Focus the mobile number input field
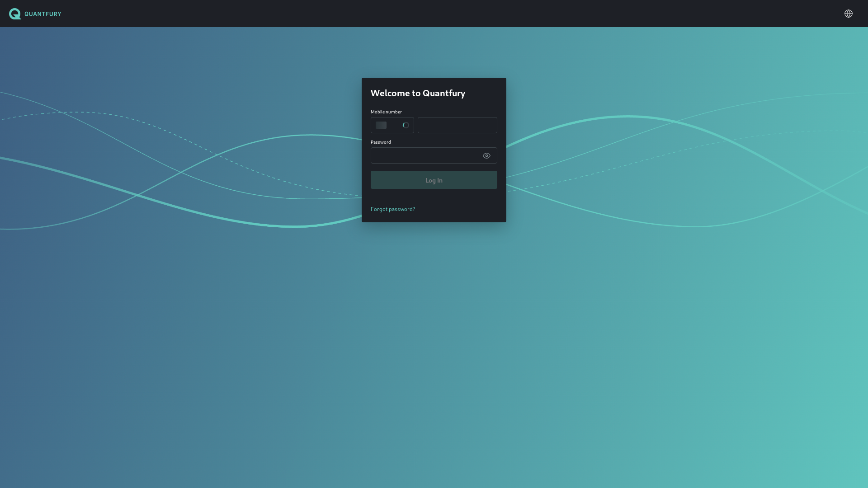The height and width of the screenshot is (488, 868). click(x=458, y=125)
